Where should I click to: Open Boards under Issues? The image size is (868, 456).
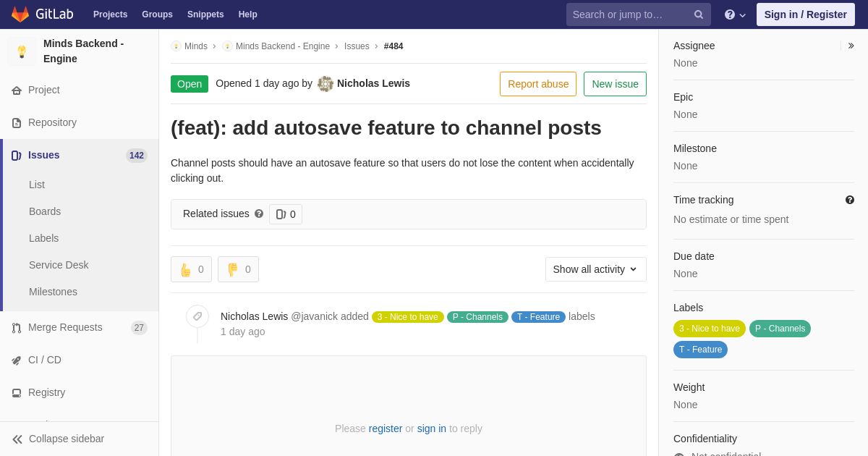click(45, 211)
